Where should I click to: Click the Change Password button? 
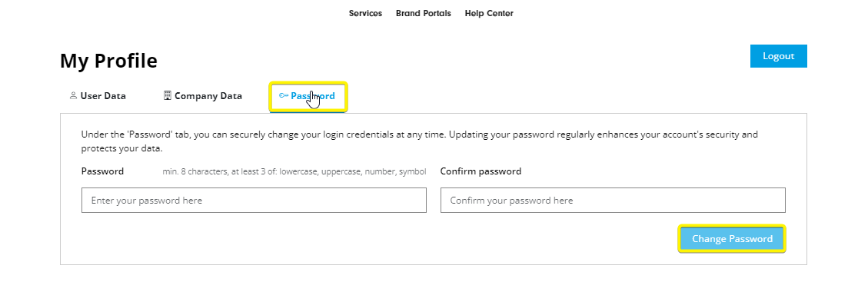coord(732,239)
